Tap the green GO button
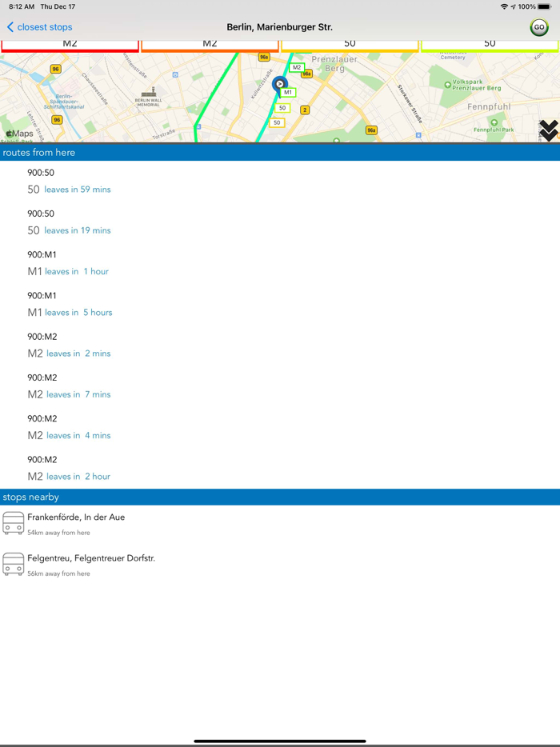The image size is (560, 747). (539, 27)
